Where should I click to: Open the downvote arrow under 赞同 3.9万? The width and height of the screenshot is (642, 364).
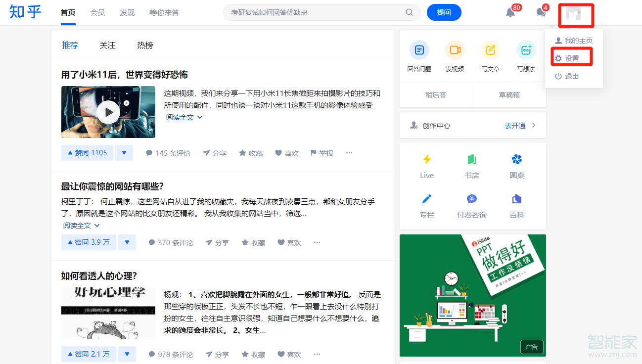126,242
